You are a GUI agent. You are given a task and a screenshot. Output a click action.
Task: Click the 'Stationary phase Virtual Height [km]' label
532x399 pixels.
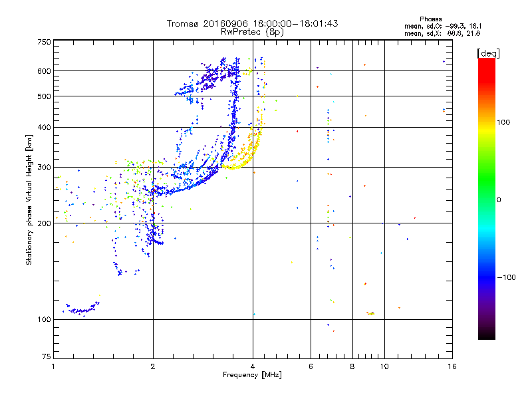tap(29, 199)
